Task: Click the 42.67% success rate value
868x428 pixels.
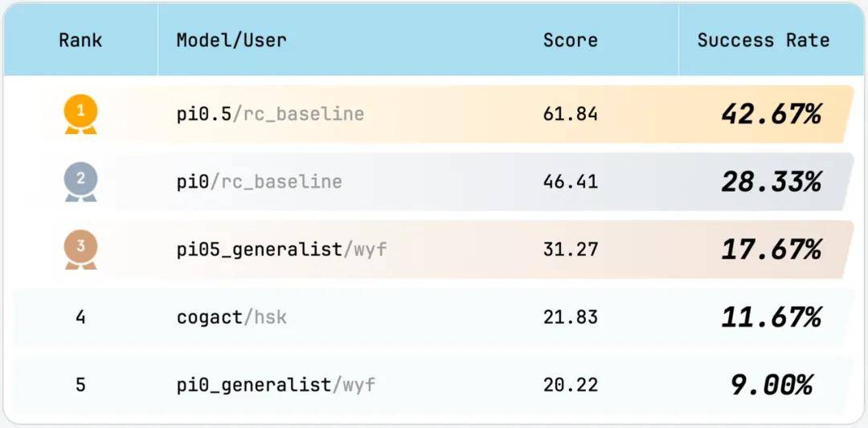Action: tap(771, 114)
